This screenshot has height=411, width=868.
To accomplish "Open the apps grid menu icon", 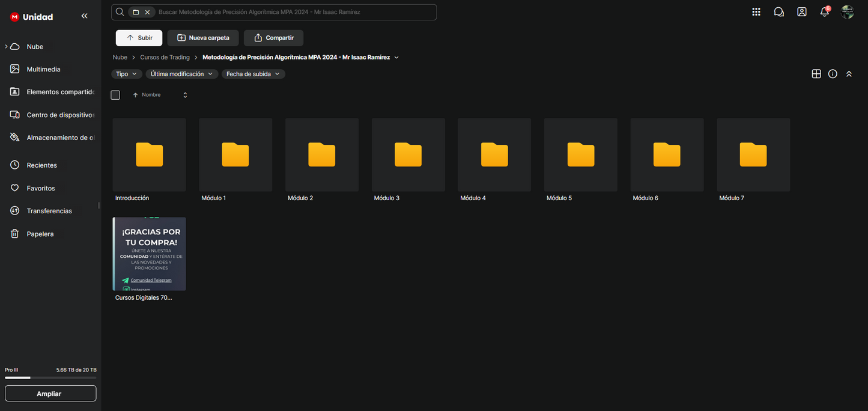I will [x=756, y=12].
